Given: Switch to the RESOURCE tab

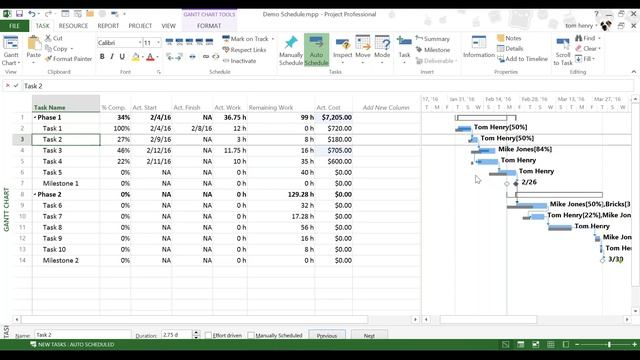Looking at the screenshot, I should tap(73, 26).
